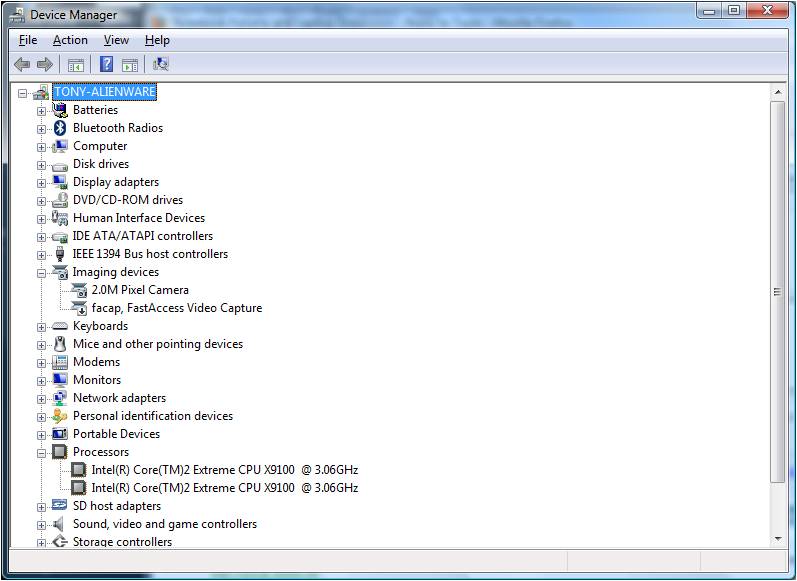Viewport: 797px width, 581px height.
Task: Expand the Disk drives node
Action: (41, 165)
